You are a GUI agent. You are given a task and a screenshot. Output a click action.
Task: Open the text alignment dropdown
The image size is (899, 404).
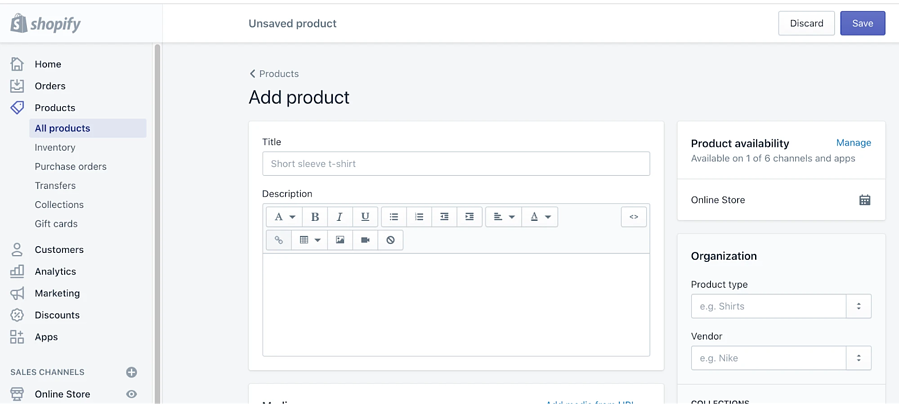(x=503, y=217)
